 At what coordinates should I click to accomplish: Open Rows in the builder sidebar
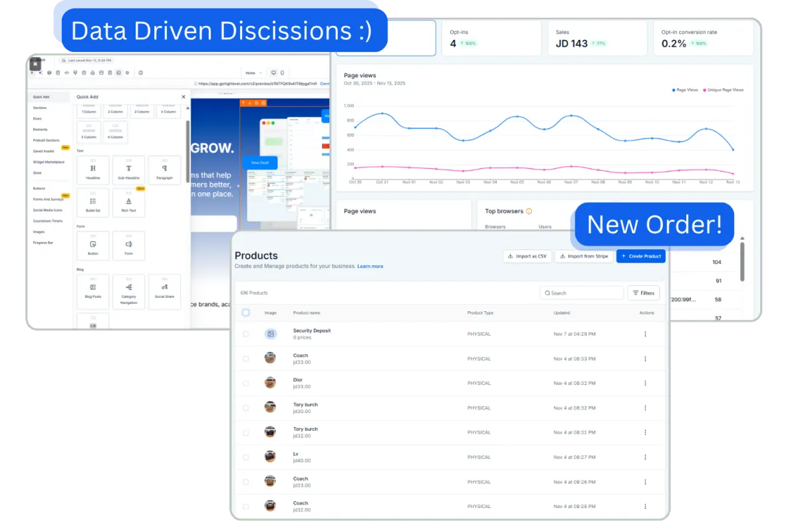[x=37, y=118]
